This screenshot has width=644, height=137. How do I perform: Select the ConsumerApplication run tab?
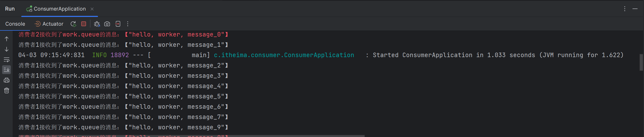click(x=59, y=9)
